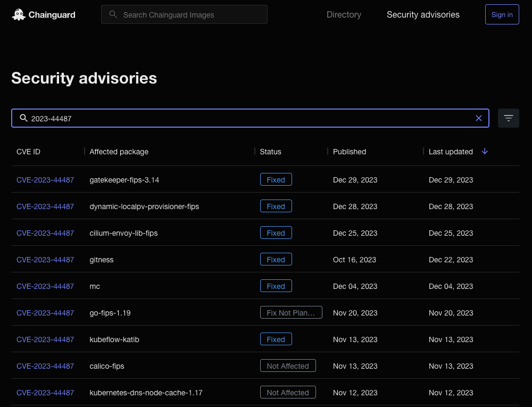
Task: Clear the search query with the X icon
Action: (x=478, y=118)
